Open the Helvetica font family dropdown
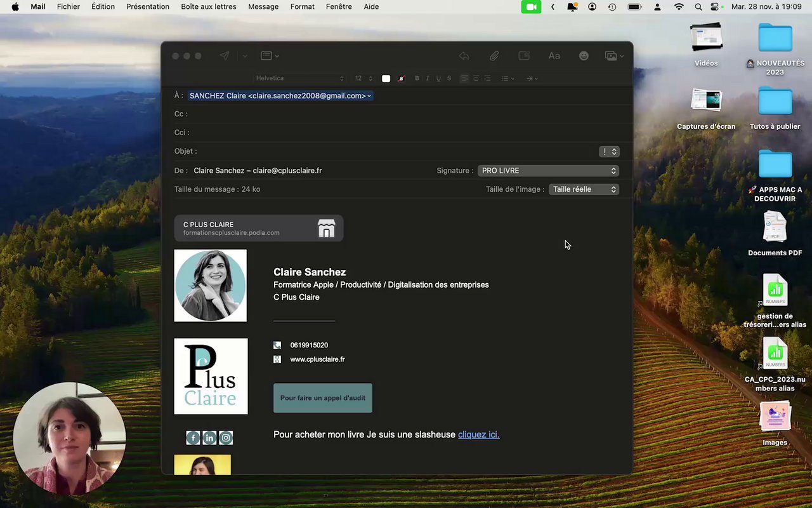The height and width of the screenshot is (508, 812). (x=299, y=79)
